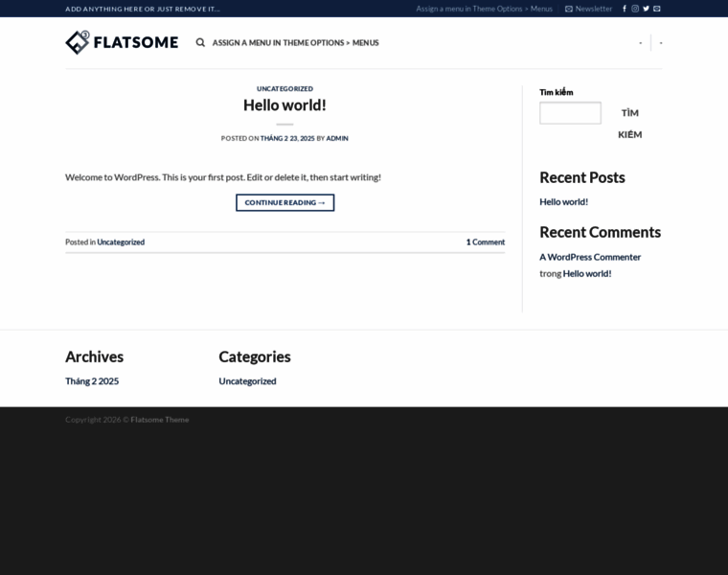Open A WordPress Commenter link
This screenshot has width=728, height=575.
point(590,257)
